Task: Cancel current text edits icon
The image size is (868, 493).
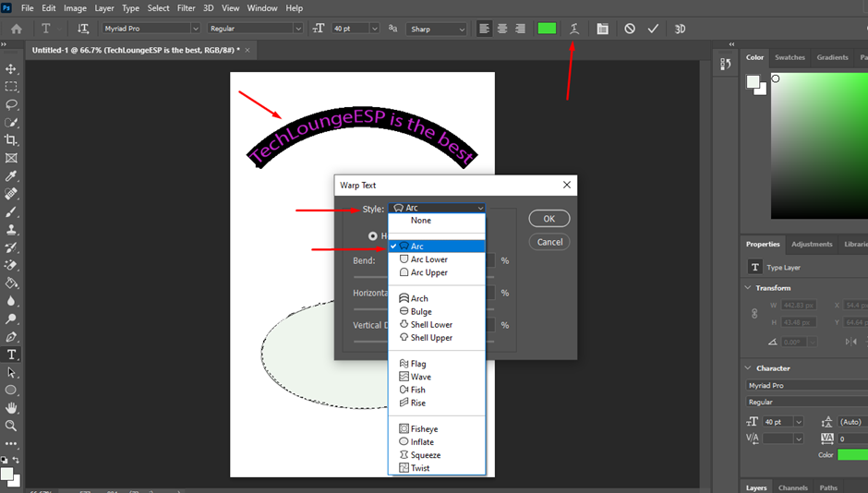Action: (630, 29)
